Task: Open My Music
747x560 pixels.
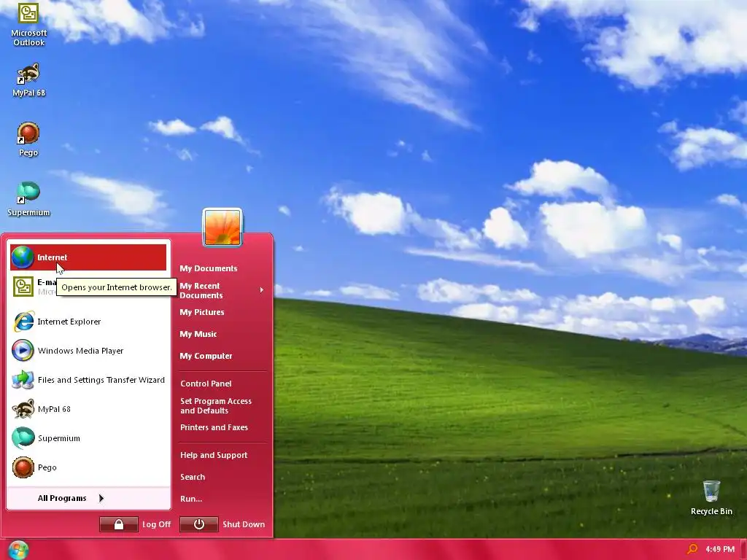Action: (x=198, y=334)
